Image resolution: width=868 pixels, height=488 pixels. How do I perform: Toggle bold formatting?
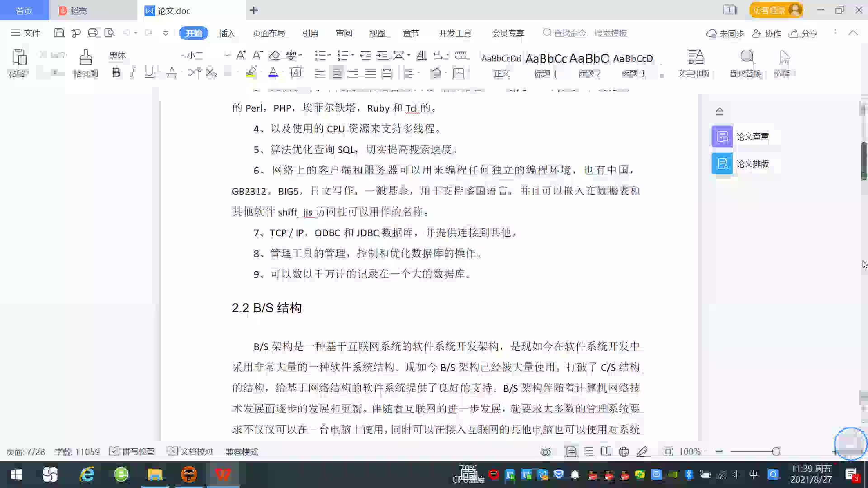[x=116, y=72]
